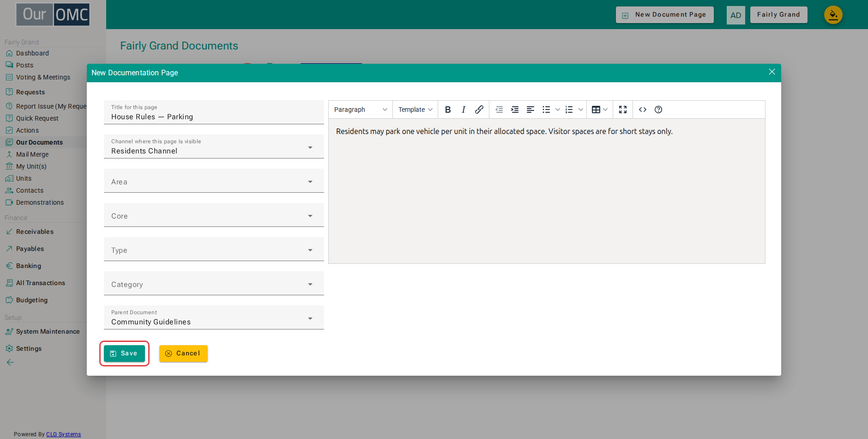Open Mail Merge from the sidebar
Screen dimensions: 868x439
coord(32,154)
